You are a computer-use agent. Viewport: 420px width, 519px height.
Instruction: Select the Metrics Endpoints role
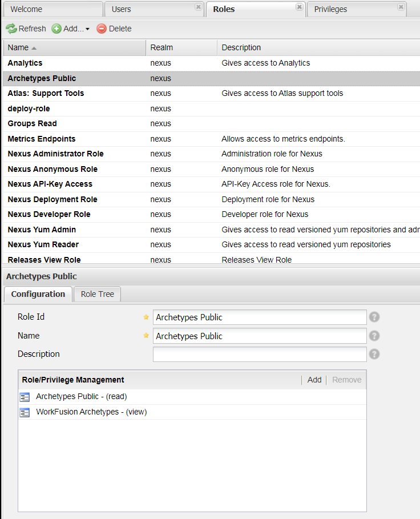point(211,139)
